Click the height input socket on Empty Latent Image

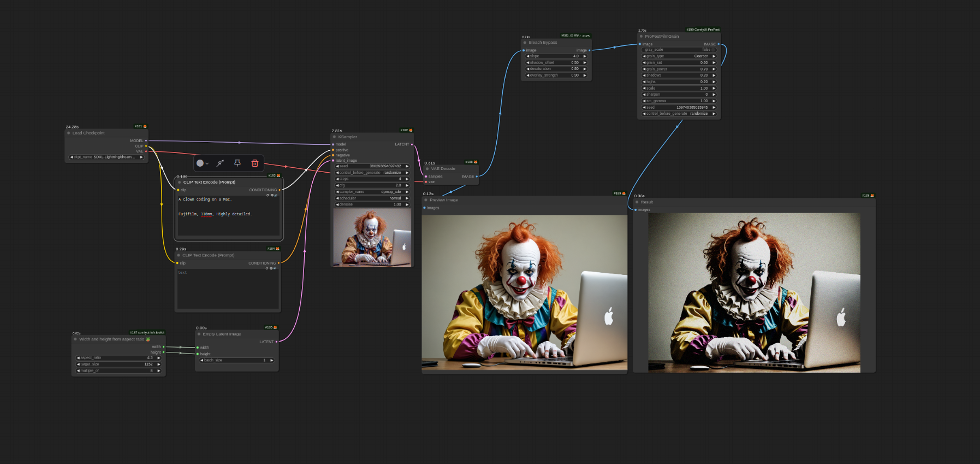(x=198, y=354)
